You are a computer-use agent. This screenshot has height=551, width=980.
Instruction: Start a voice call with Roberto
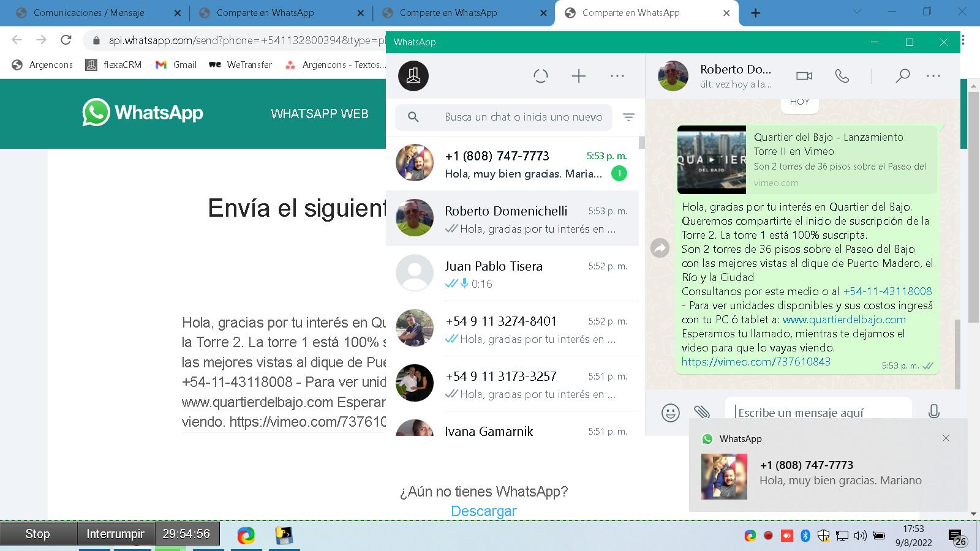842,76
